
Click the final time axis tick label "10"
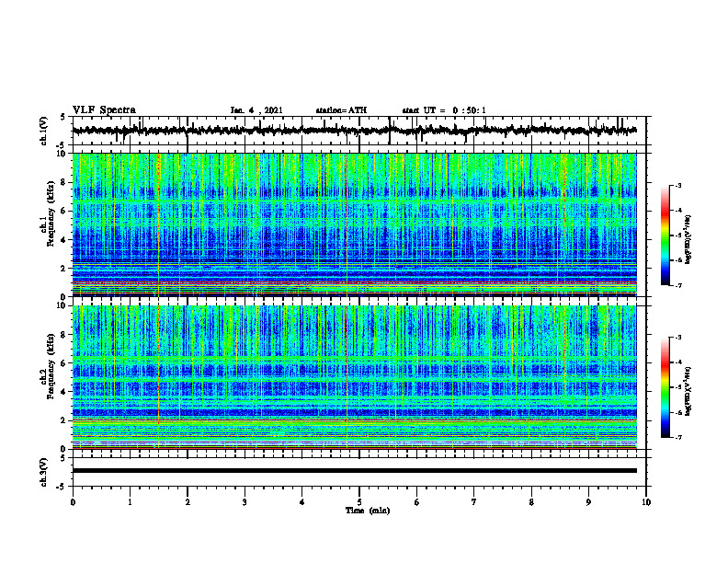(x=646, y=502)
